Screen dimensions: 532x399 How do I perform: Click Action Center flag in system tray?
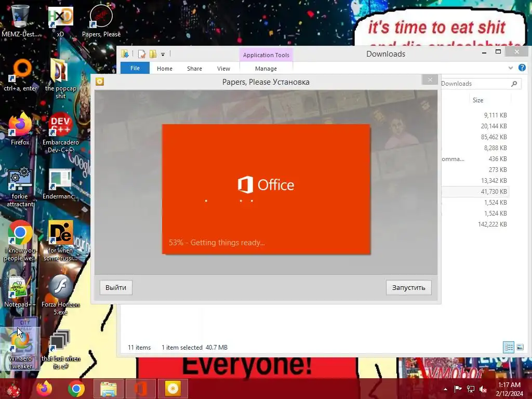pyautogui.click(x=458, y=389)
